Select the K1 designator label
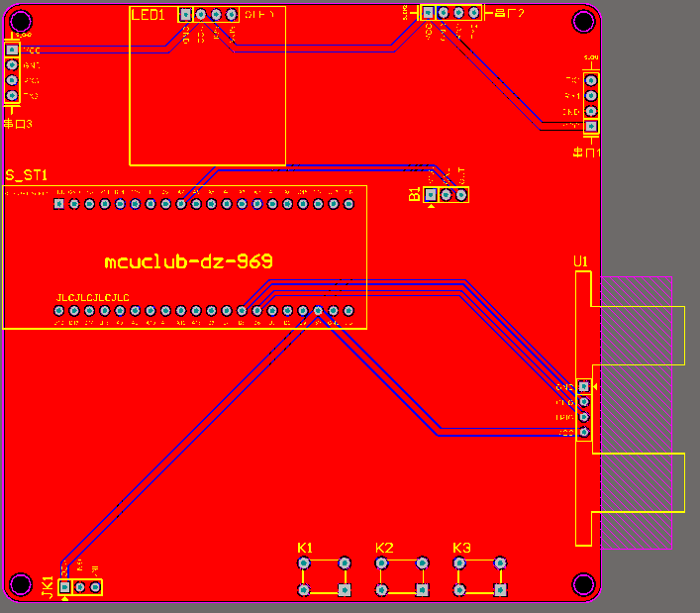The image size is (700, 613). point(305,548)
